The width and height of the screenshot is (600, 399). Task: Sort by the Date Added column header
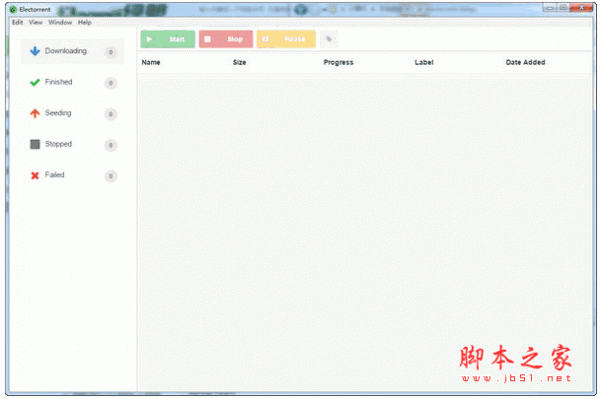tap(525, 62)
